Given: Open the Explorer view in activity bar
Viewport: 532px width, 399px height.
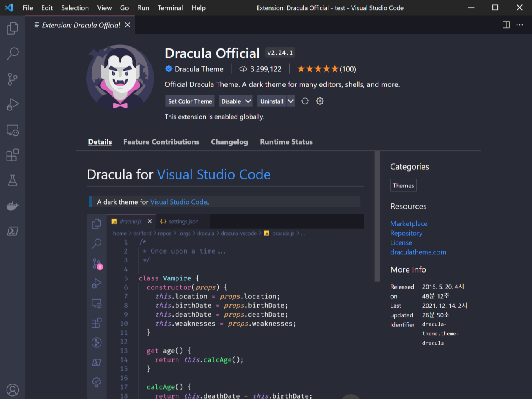Looking at the screenshot, I should click(x=13, y=28).
